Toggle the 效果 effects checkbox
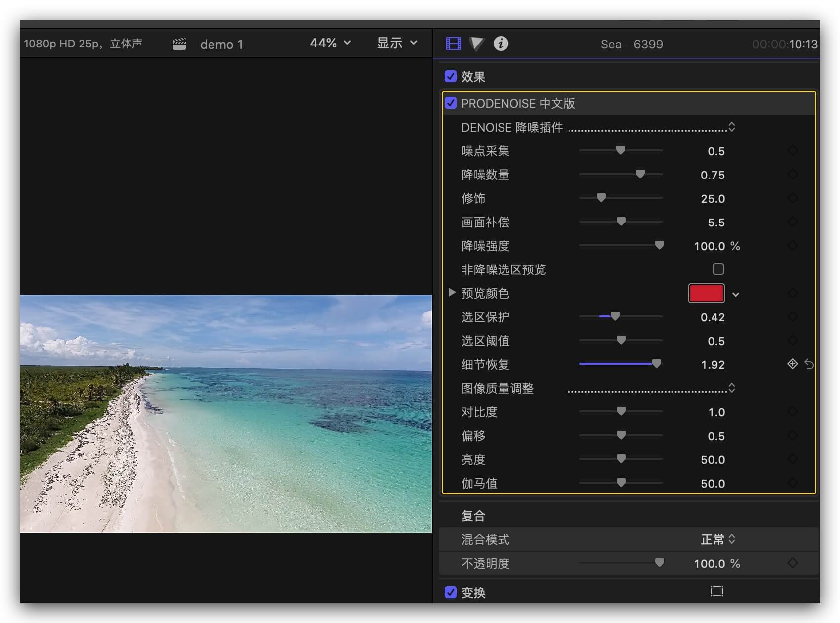The width and height of the screenshot is (840, 623). tap(450, 76)
